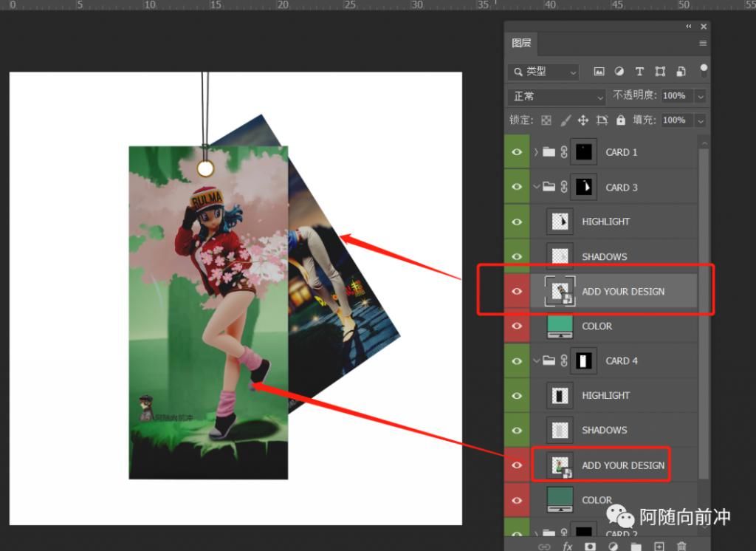The height and width of the screenshot is (551, 756).
Task: Open the 类型 filter type dropdown
Action: (543, 72)
